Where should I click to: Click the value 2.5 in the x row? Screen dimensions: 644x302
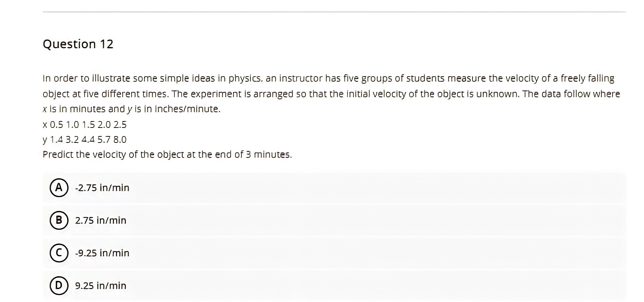120,124
